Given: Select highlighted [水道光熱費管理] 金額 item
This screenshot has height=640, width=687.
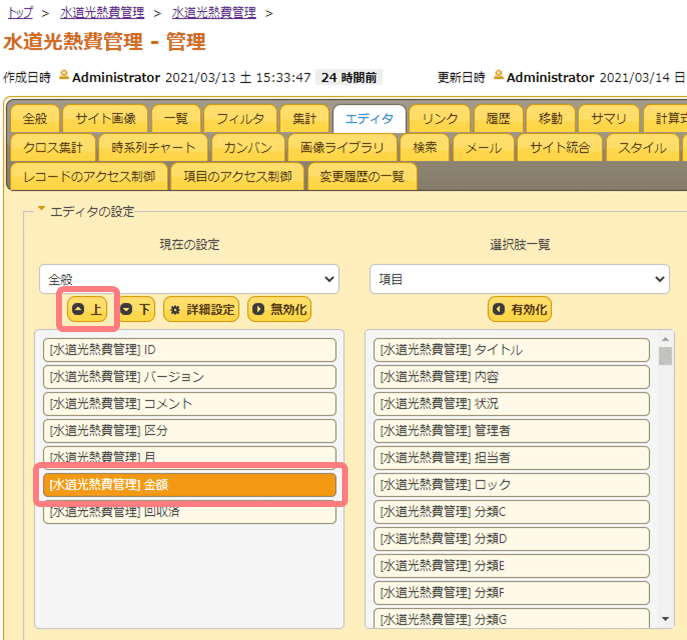Looking at the screenshot, I should point(189,484).
